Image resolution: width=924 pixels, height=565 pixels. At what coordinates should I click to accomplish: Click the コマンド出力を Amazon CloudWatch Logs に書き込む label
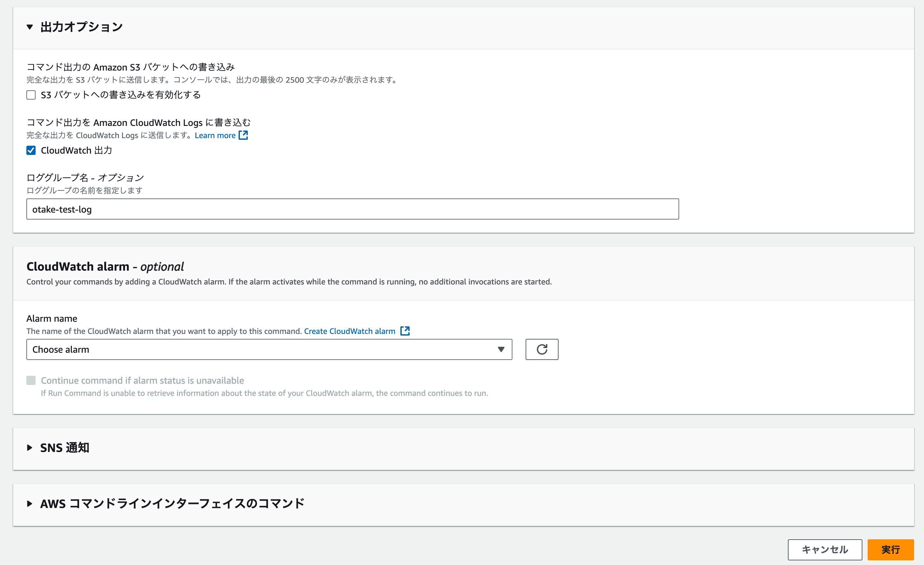138,123
